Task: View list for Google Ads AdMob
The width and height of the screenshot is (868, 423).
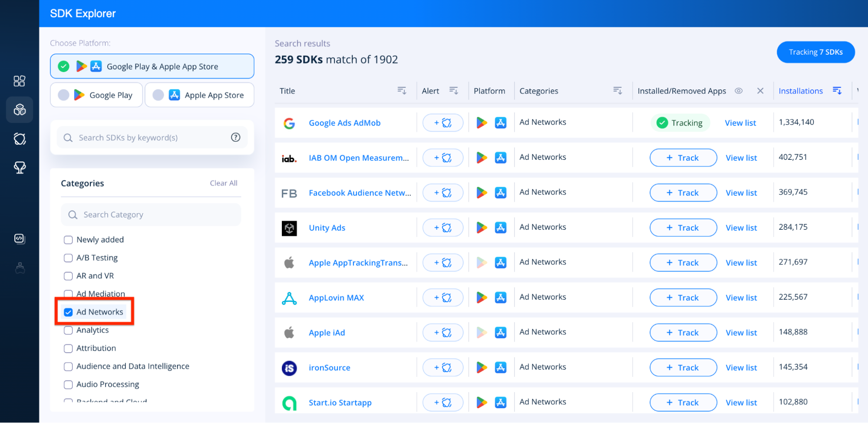Action: [740, 123]
